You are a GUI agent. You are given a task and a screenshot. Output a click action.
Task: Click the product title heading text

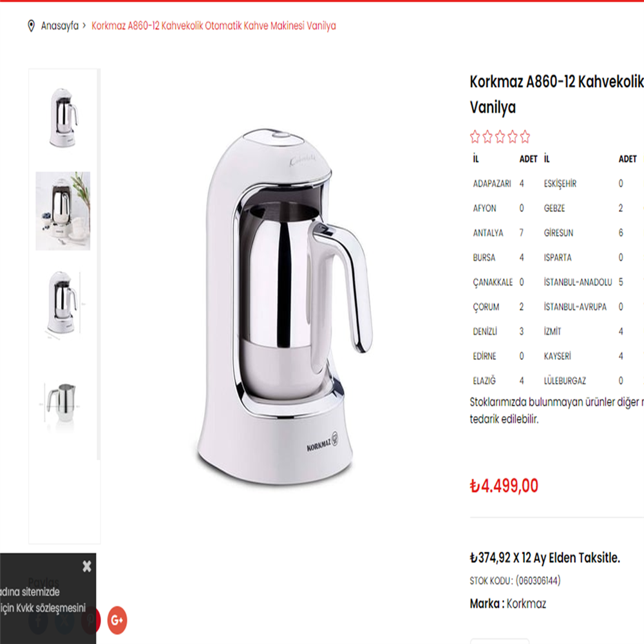coord(556,95)
